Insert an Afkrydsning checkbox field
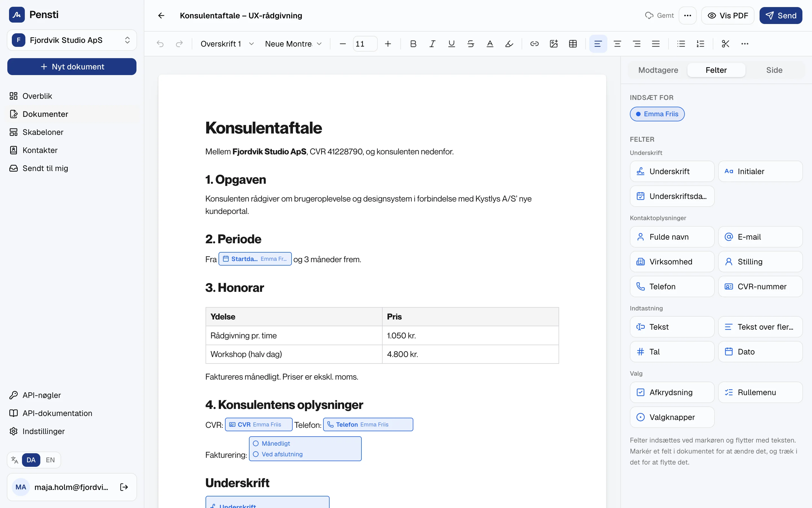 672,392
